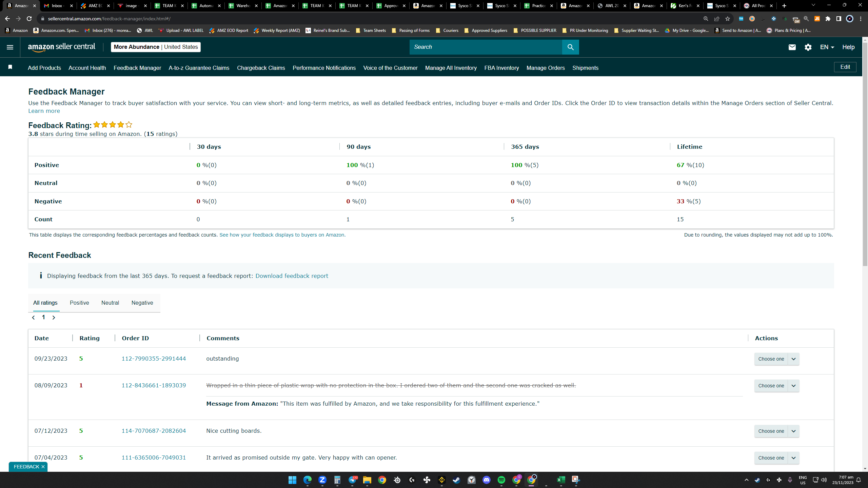868x488 pixels.
Task: Open the Inbox Gmail browser tab
Action: coord(58,6)
